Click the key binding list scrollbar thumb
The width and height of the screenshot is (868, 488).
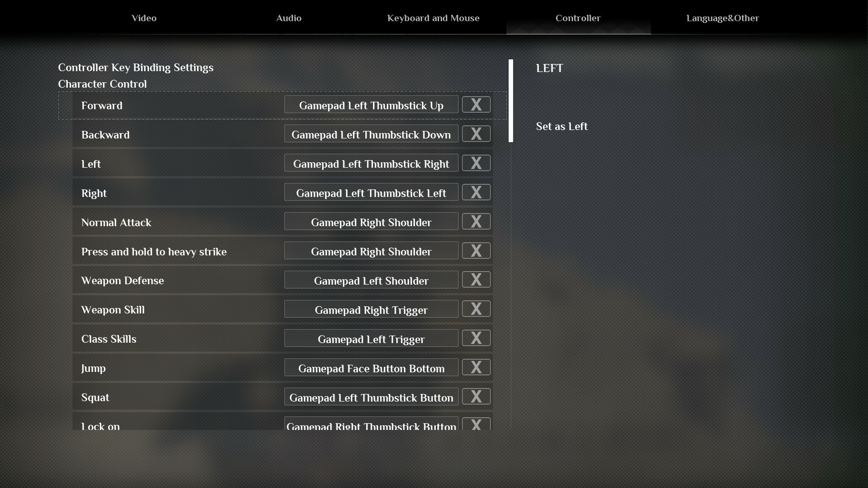click(x=511, y=101)
